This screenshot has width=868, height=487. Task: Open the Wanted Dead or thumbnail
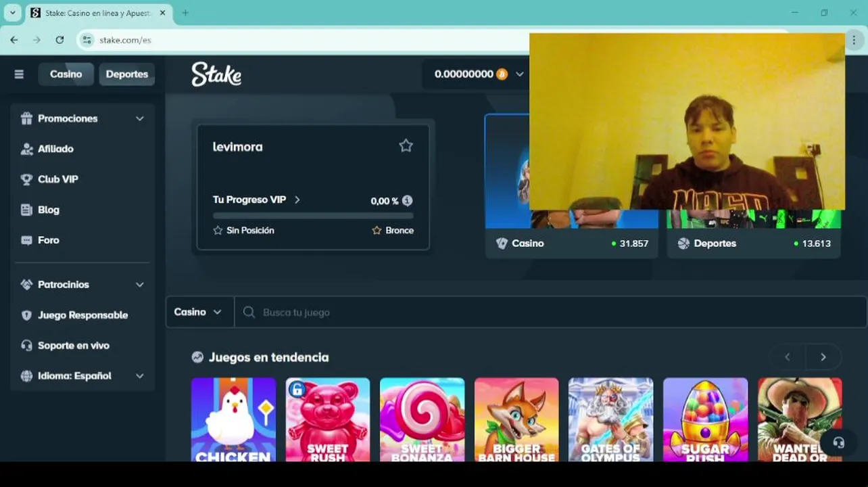[x=800, y=419]
